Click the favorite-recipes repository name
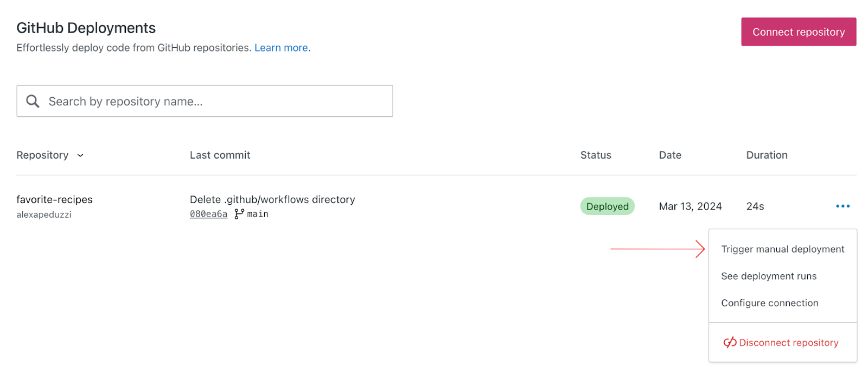 pyautogui.click(x=54, y=199)
